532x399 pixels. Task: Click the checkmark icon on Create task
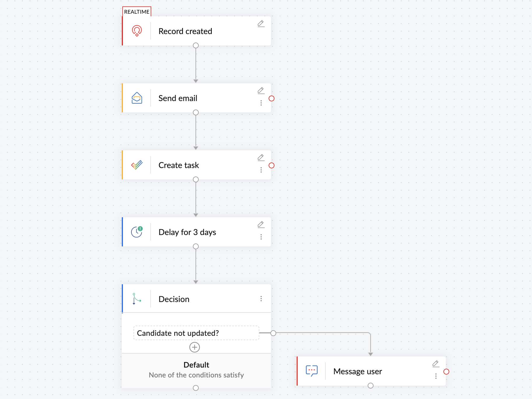[137, 165]
